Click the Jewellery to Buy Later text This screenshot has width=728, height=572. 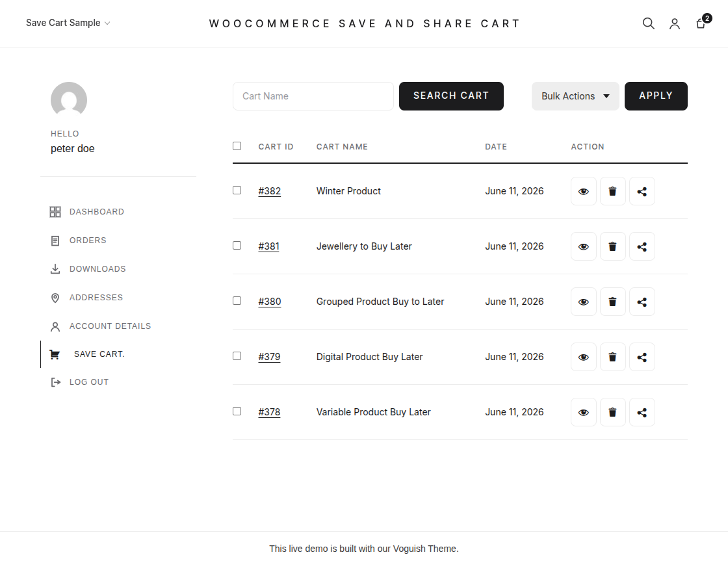(x=364, y=246)
